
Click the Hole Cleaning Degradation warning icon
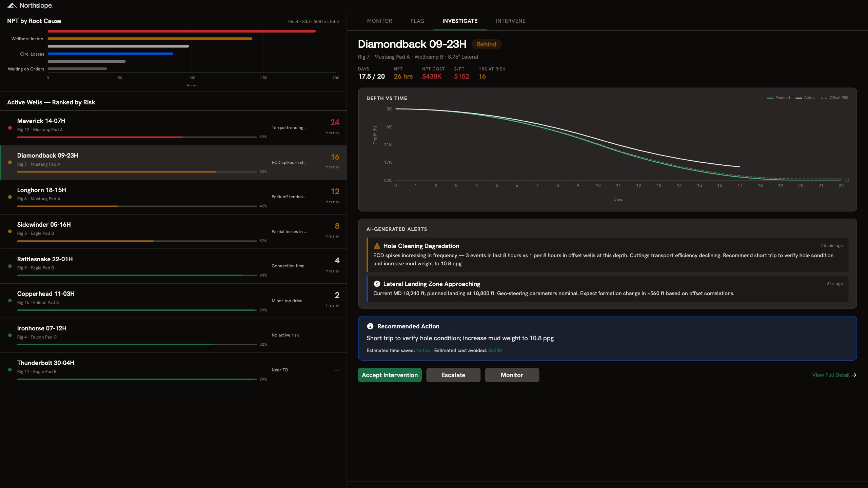[x=377, y=246]
